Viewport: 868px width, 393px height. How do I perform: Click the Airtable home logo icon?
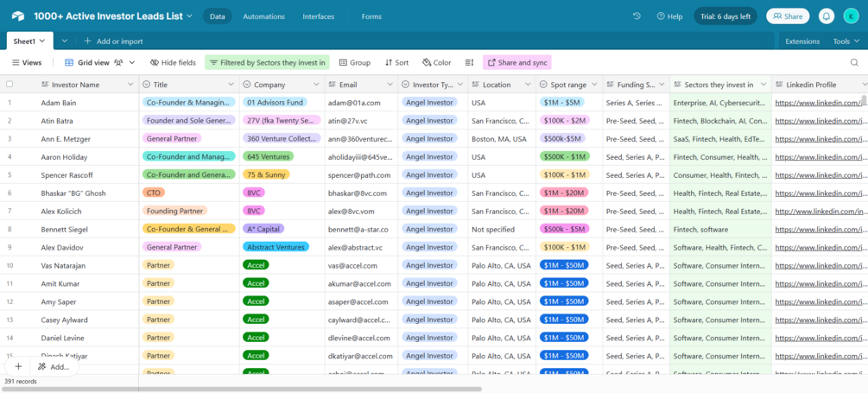pyautogui.click(x=18, y=16)
